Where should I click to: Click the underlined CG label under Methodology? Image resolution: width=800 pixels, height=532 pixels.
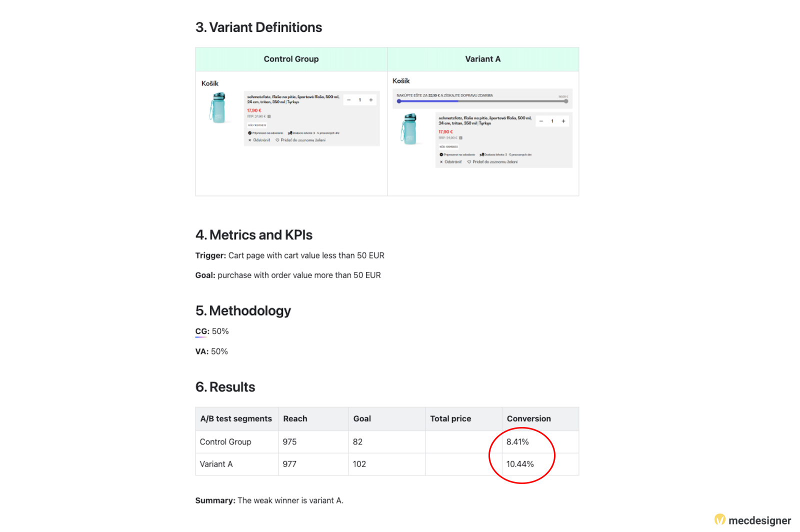(x=202, y=331)
